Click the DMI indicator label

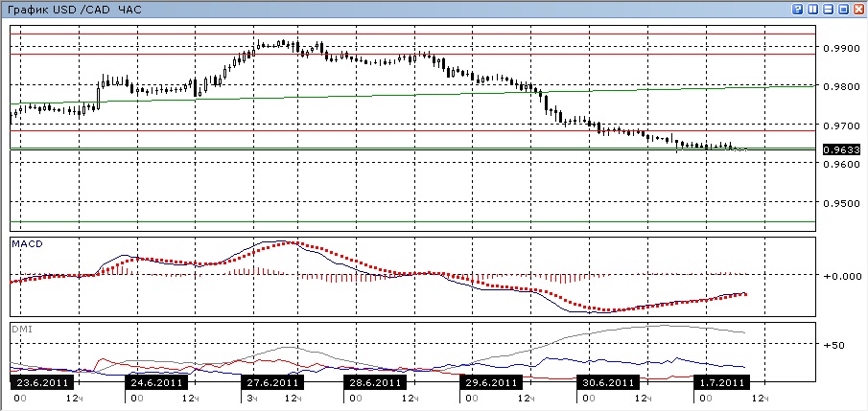(21, 329)
